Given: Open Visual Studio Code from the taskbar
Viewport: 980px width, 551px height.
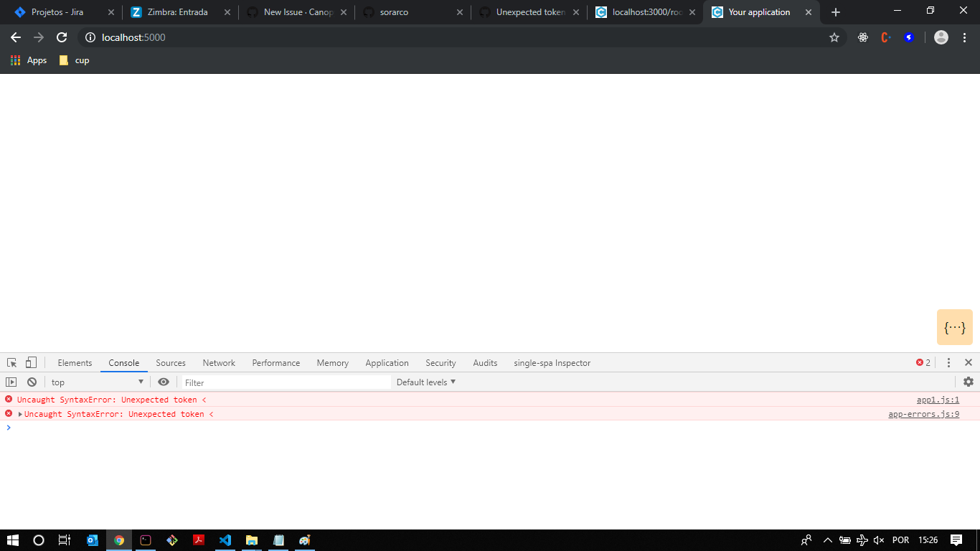Looking at the screenshot, I should (x=225, y=540).
